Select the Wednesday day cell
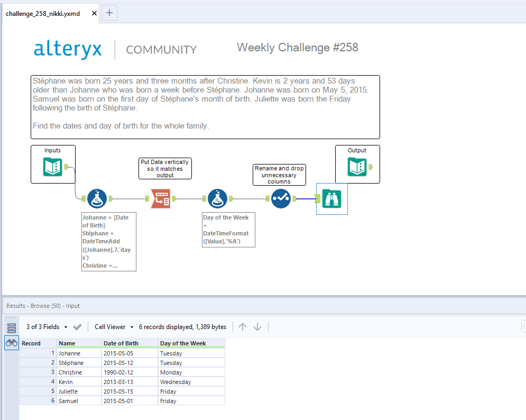The height and width of the screenshot is (420, 526). (x=191, y=382)
